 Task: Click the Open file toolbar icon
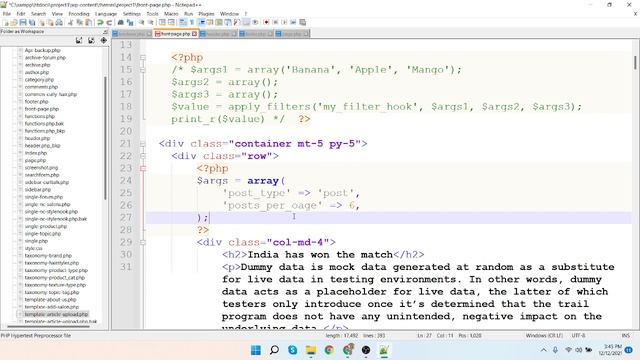(14, 22)
